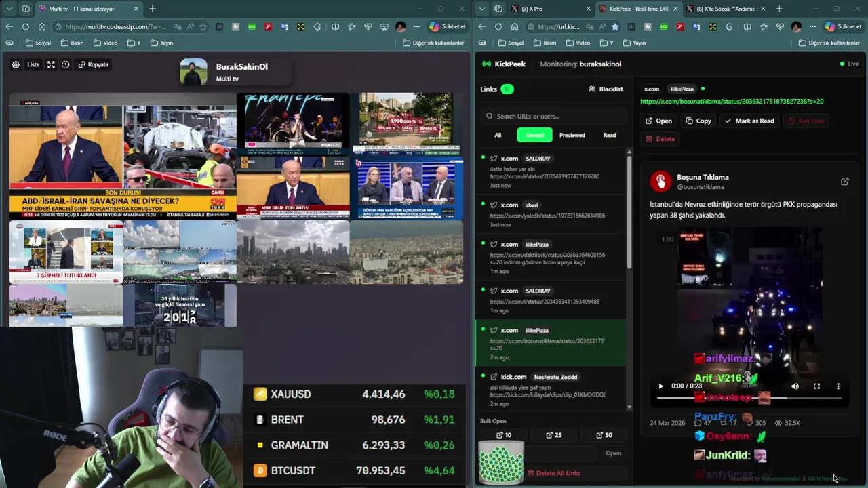Switch to X'te Sözcü tab

coord(726,9)
